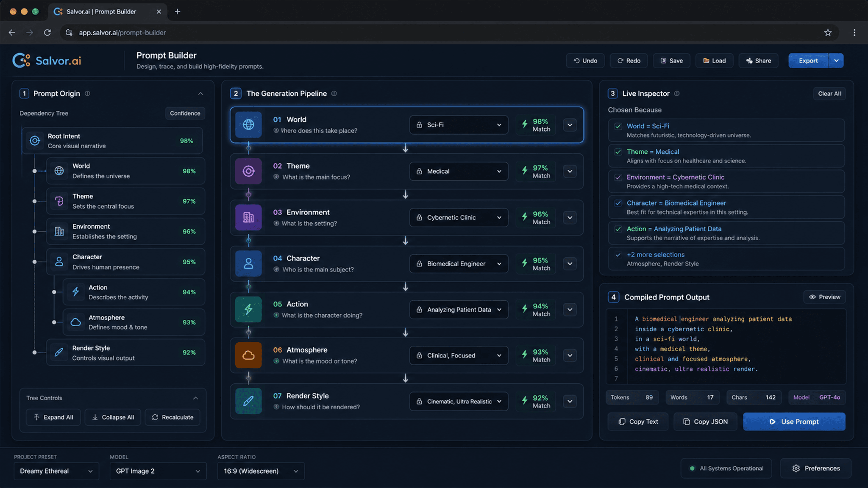The image size is (868, 488).
Task: Select the Salvor.ai | Prompt Builder browser tab
Action: pos(108,11)
